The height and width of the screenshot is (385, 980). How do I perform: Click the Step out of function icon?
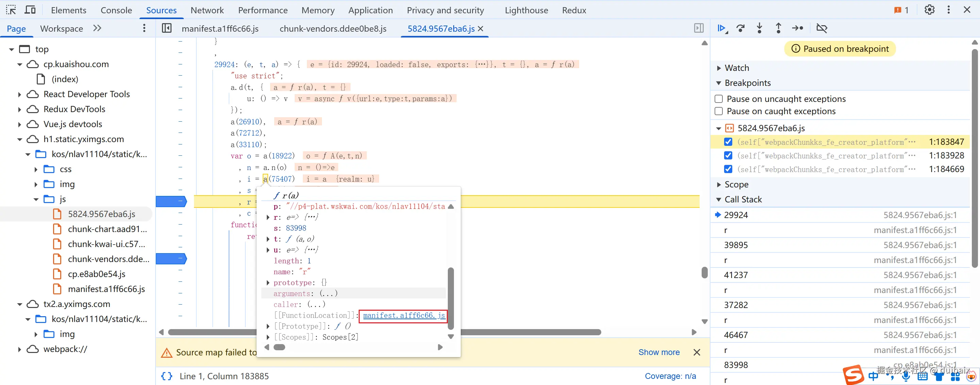point(778,28)
